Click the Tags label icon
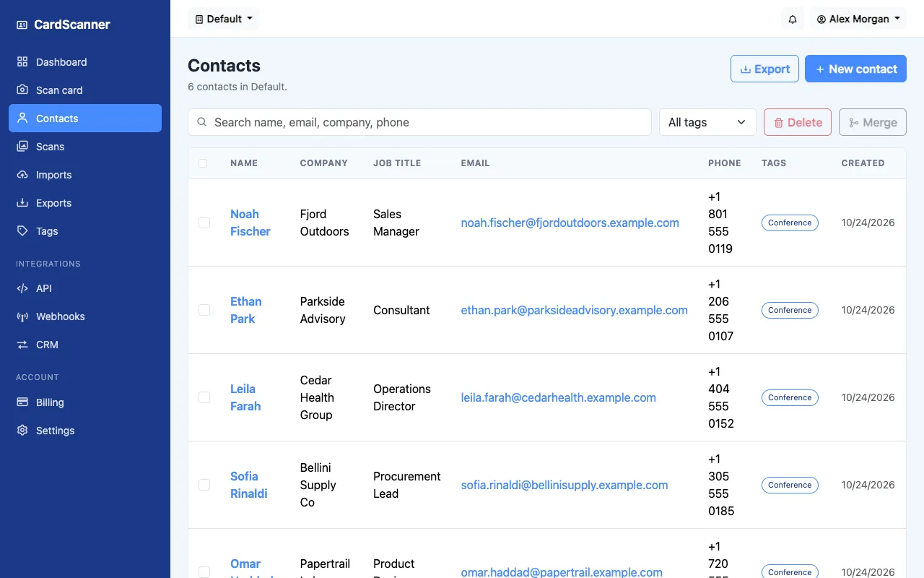This screenshot has width=924, height=578. pos(22,231)
